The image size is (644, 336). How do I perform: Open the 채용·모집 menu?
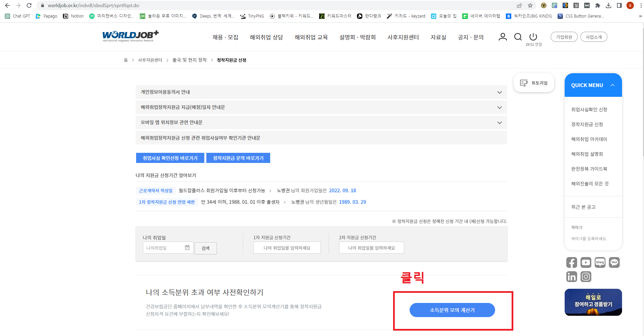point(225,37)
